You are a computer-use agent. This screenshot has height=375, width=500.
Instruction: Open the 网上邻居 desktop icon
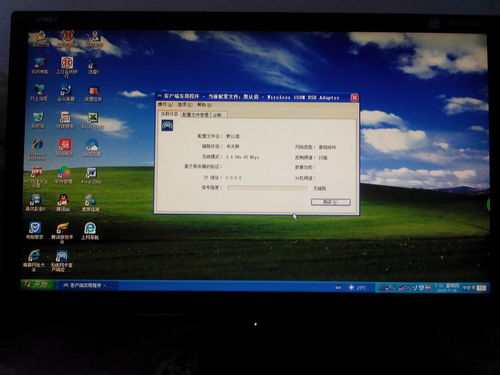[39, 92]
